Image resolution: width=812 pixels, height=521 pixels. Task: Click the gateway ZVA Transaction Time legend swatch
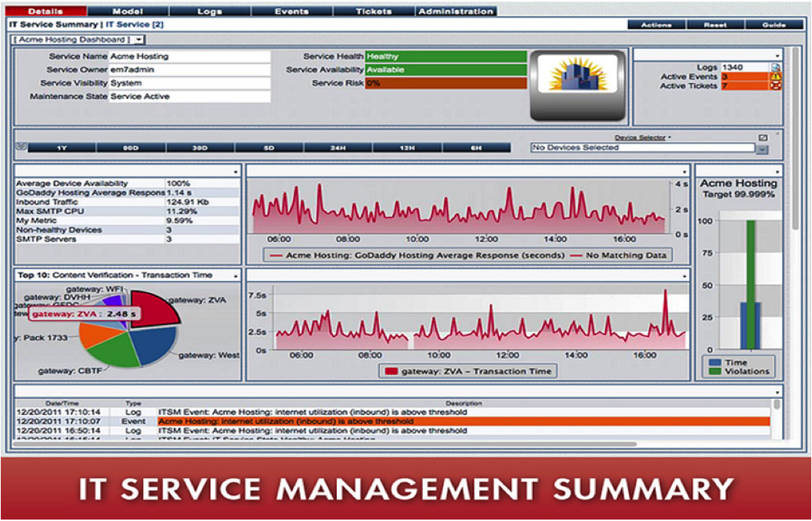(391, 371)
